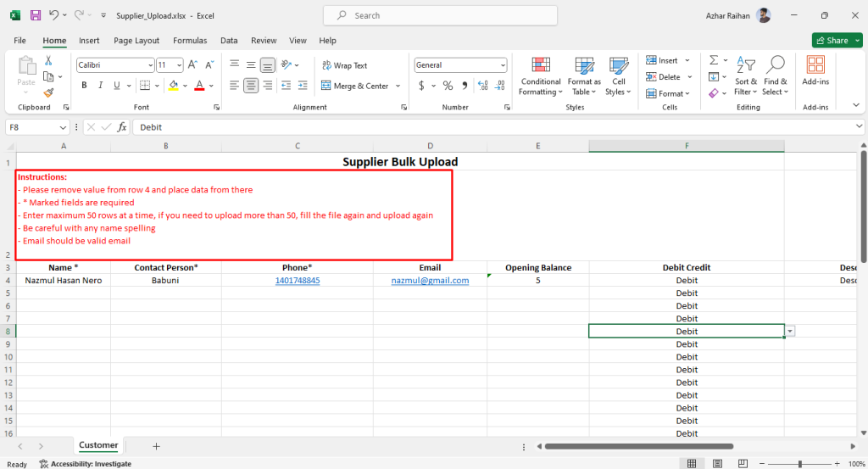
Task: Select Bottom Align icon
Action: coord(267,64)
